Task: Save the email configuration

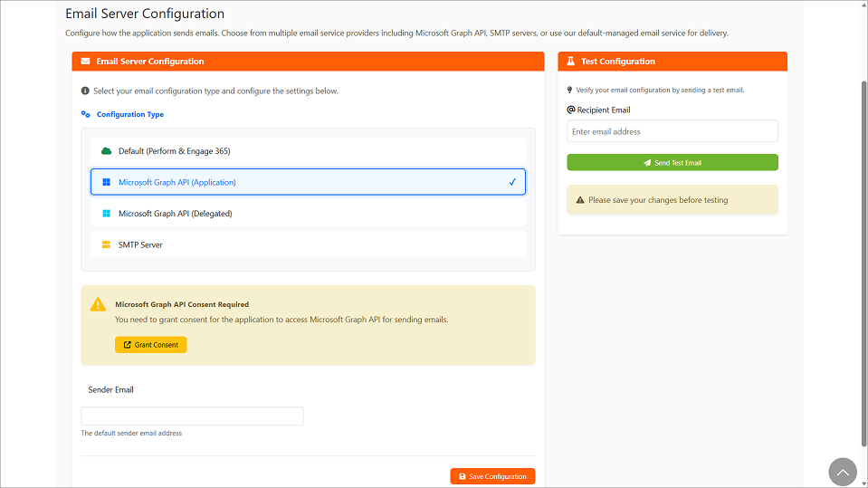Action: 492,476
